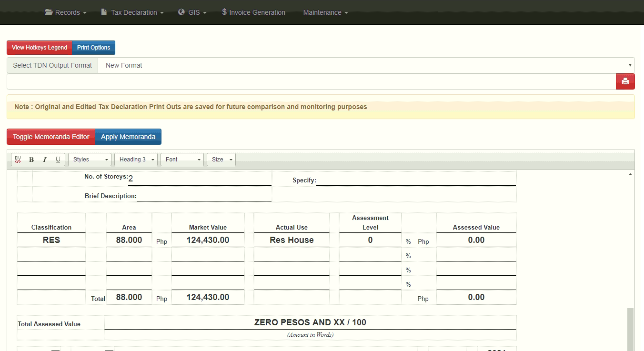644x351 pixels.
Task: Click the first-row 0.00 assessed value
Action: [x=476, y=240]
